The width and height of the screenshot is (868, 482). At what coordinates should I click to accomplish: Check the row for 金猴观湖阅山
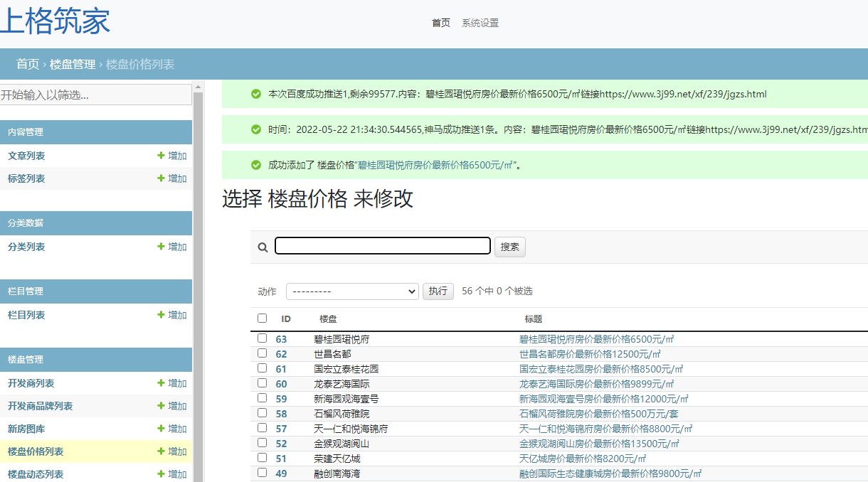click(263, 443)
